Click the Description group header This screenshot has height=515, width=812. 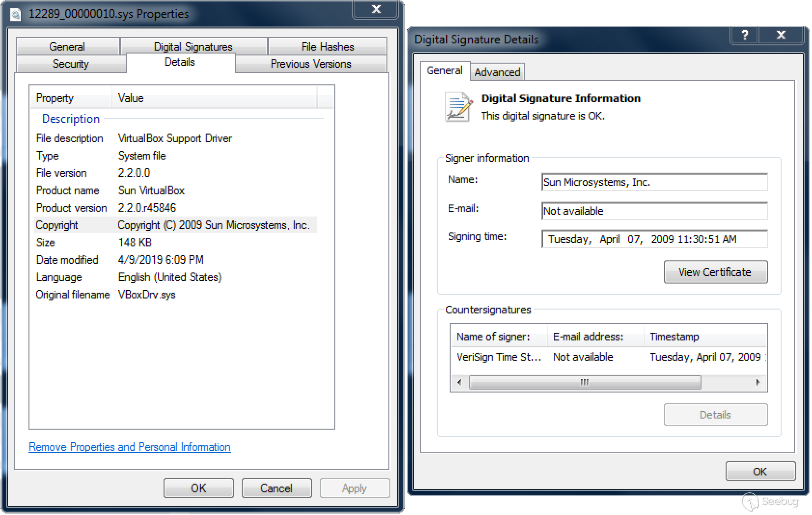[x=71, y=119]
